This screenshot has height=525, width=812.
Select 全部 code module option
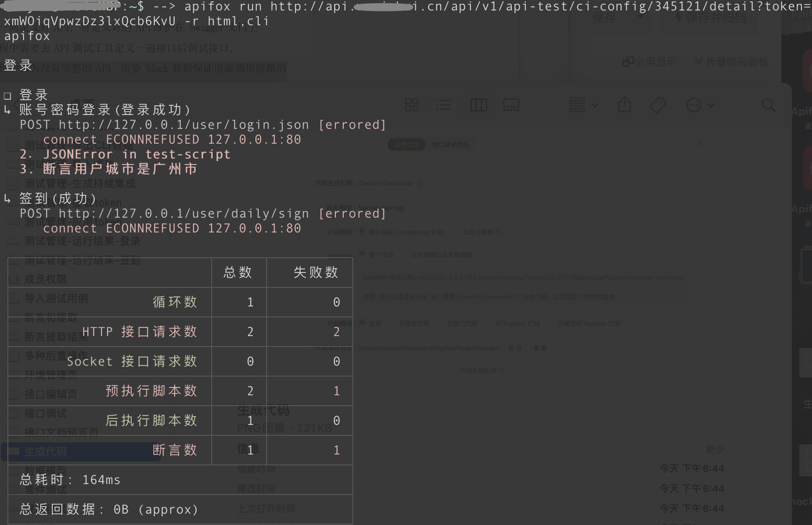(x=362, y=323)
